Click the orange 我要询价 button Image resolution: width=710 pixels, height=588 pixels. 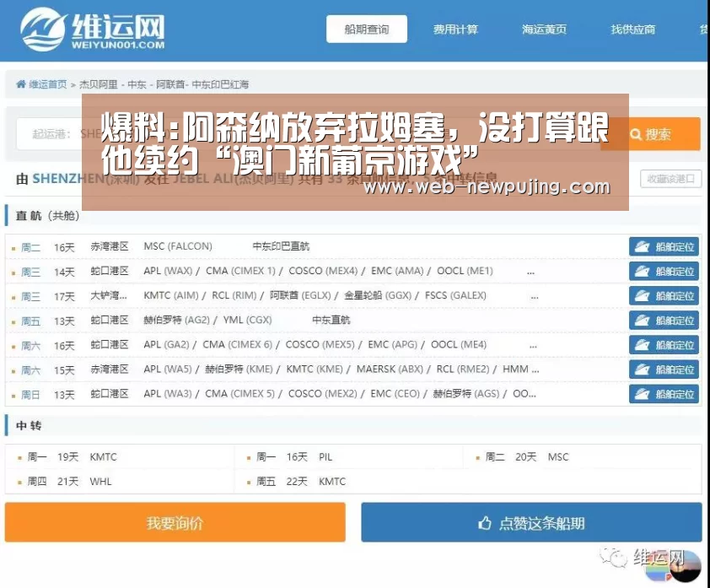[x=175, y=522]
